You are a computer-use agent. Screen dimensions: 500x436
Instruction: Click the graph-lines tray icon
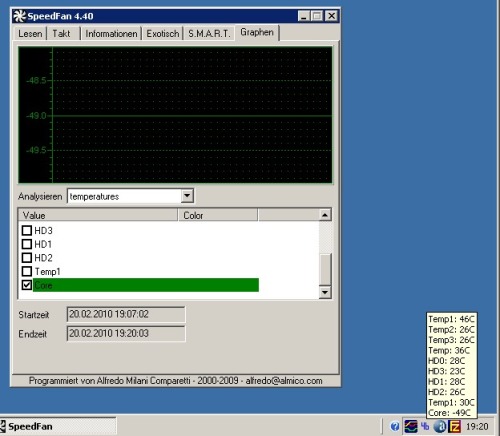pos(411,426)
